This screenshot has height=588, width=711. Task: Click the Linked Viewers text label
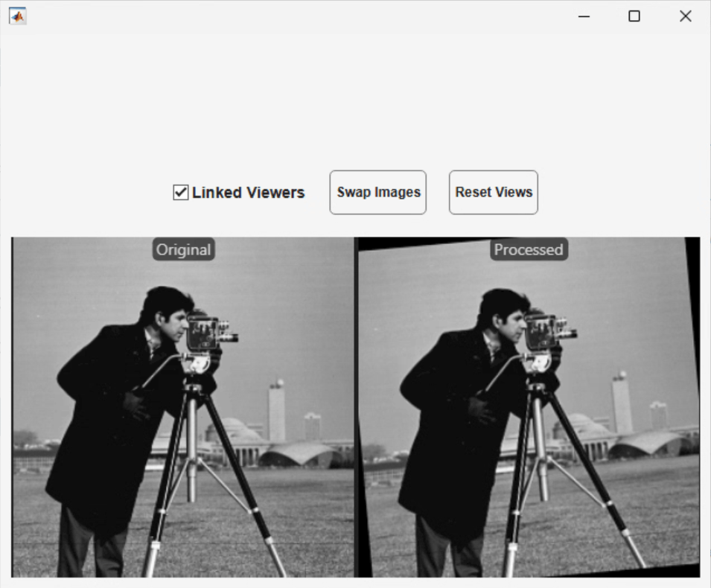[x=248, y=192]
